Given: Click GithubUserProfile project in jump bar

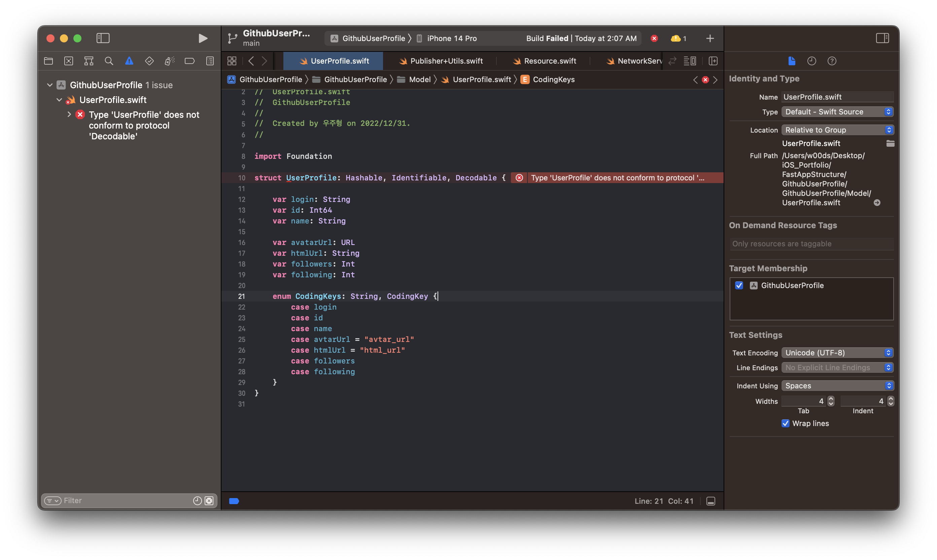Looking at the screenshot, I should pyautogui.click(x=265, y=79).
